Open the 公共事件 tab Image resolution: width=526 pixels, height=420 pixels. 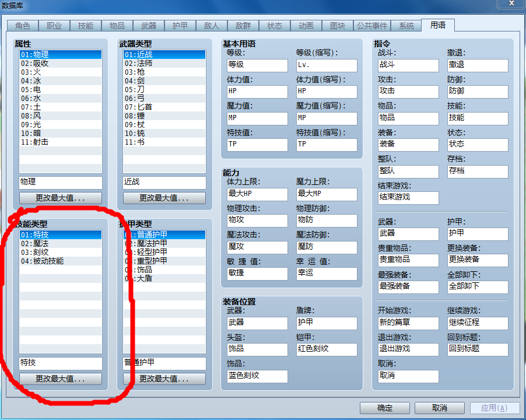pyautogui.click(x=371, y=26)
